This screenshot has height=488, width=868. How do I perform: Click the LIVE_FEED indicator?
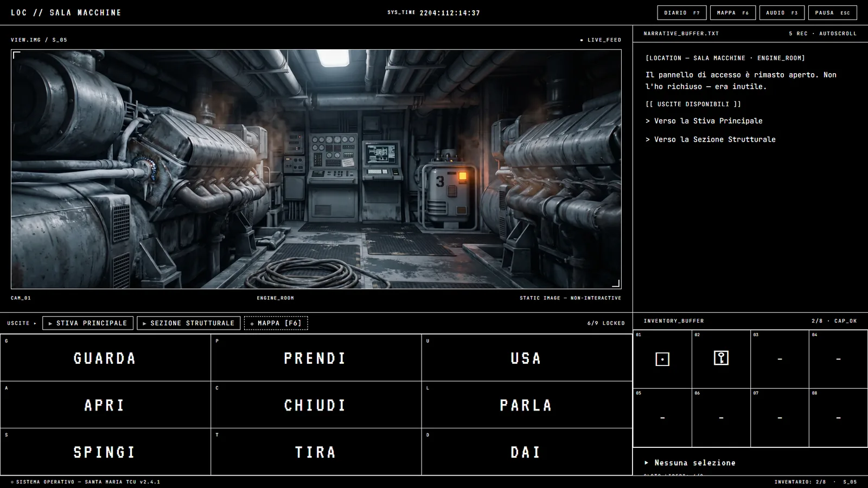coord(601,40)
